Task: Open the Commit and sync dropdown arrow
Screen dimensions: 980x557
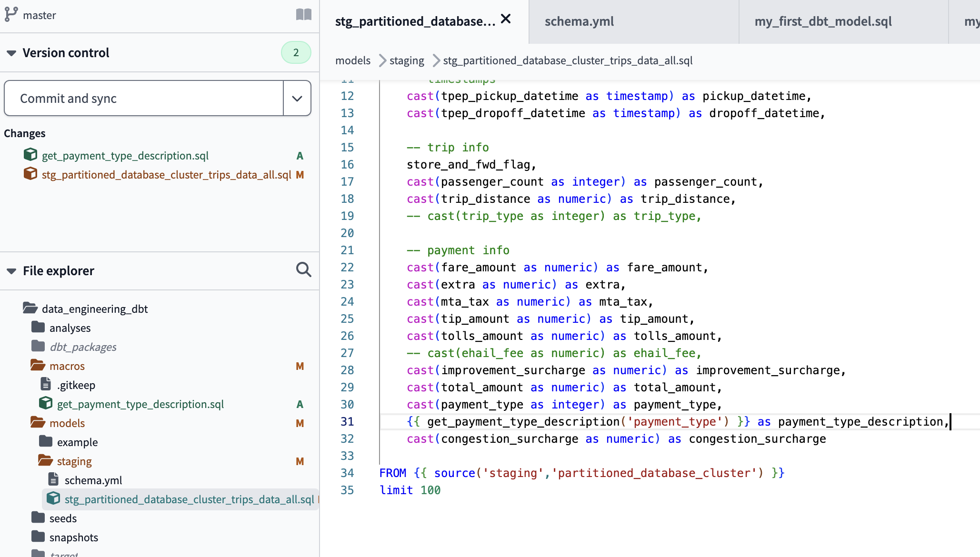Action: point(297,98)
